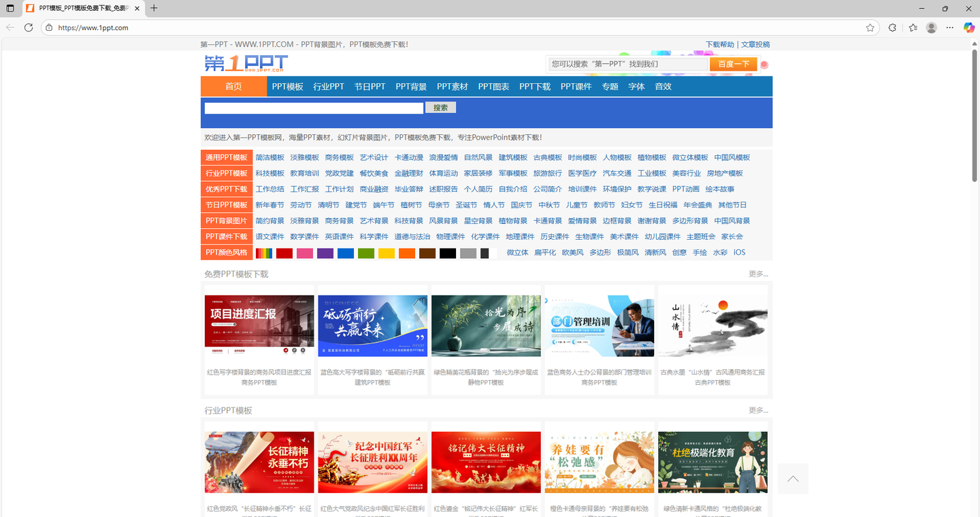Open the PPT课件 nav item

tap(576, 87)
